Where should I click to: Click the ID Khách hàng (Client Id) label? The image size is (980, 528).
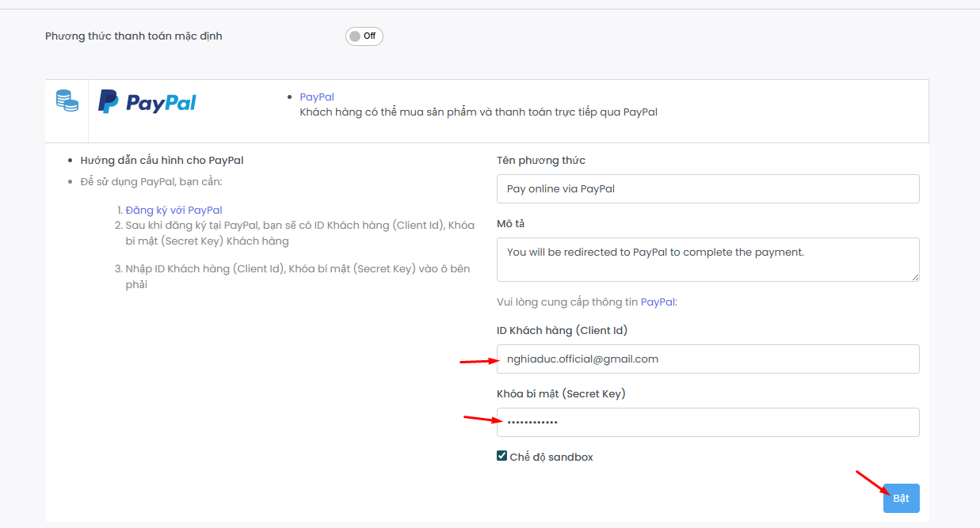click(x=562, y=330)
